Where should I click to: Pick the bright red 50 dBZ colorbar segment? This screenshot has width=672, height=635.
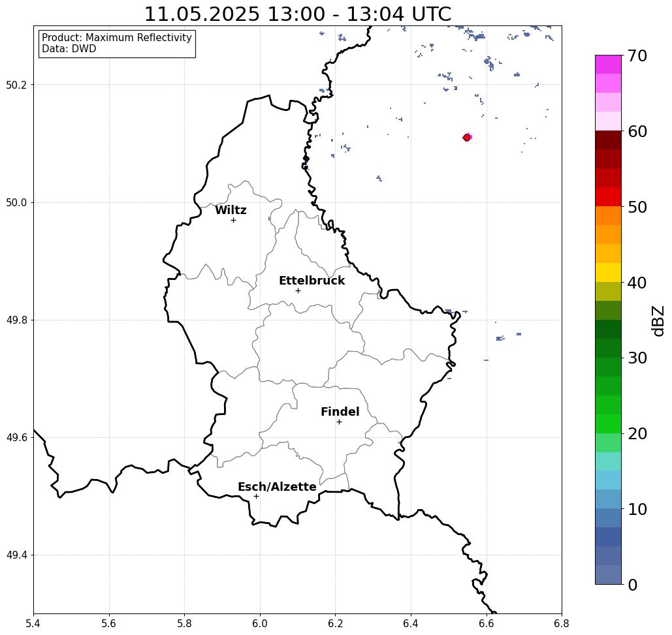(x=608, y=197)
